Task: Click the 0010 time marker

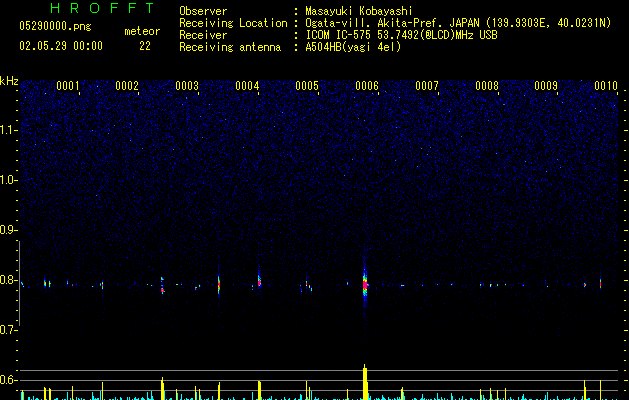Action: 606,86
